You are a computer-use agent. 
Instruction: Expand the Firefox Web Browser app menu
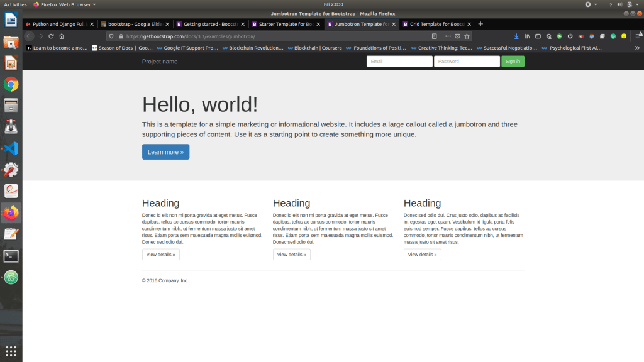coord(64,4)
